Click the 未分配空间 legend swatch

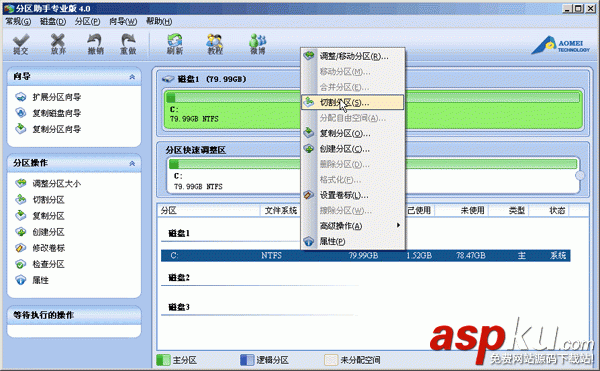(331, 360)
